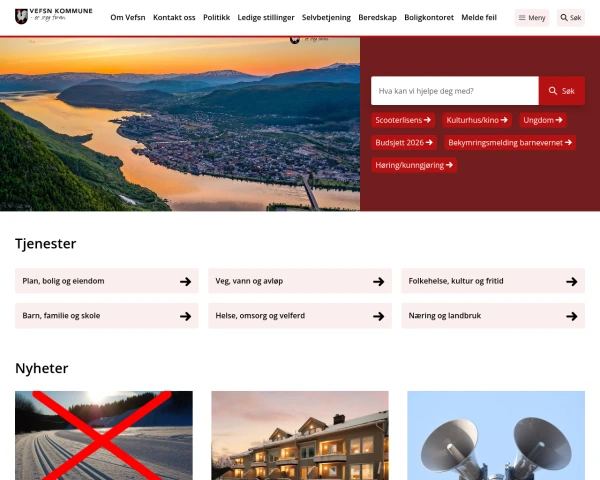Click the arrow on Plan, bolig og eiendom
This screenshot has height=480, width=600.
pos(186,281)
